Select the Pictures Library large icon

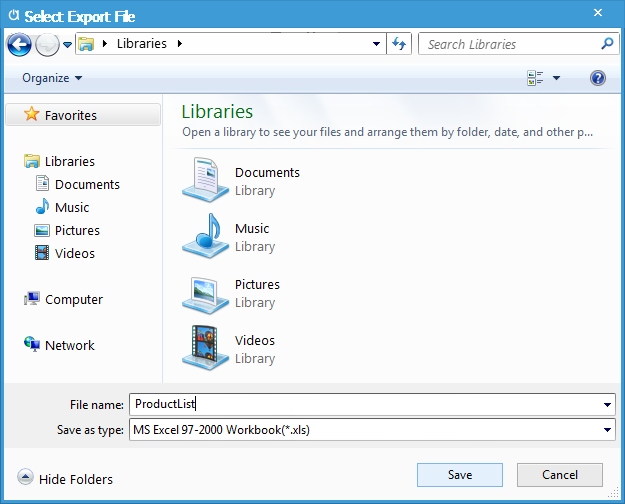[205, 294]
